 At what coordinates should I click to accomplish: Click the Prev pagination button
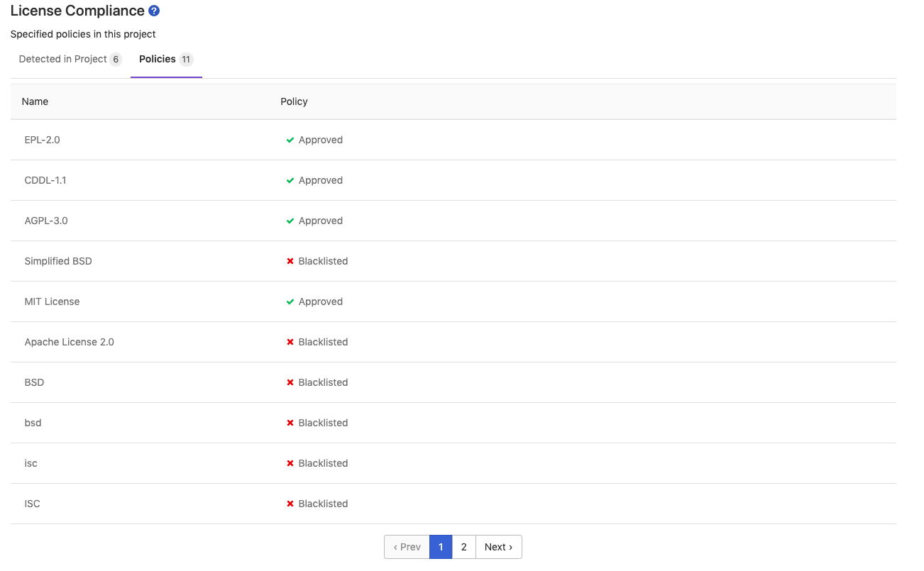click(x=406, y=547)
